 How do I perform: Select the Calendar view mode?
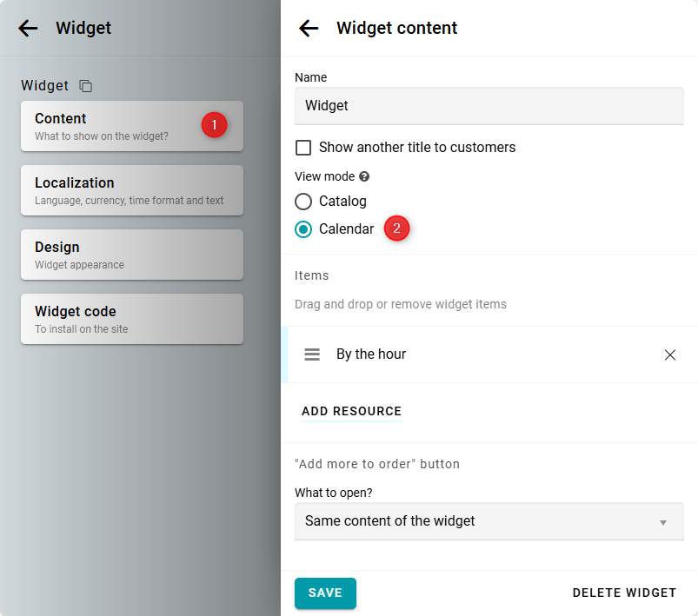303,229
